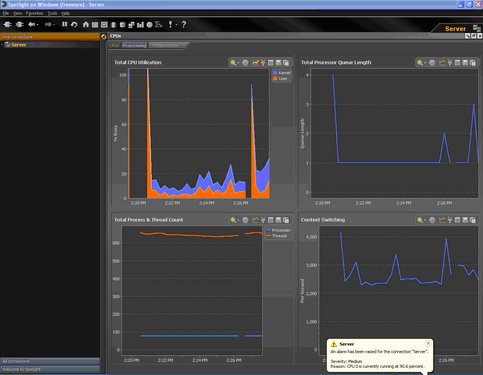Viewport: 483px width, 375px height.
Task: Open the File menu
Action: 6,13
